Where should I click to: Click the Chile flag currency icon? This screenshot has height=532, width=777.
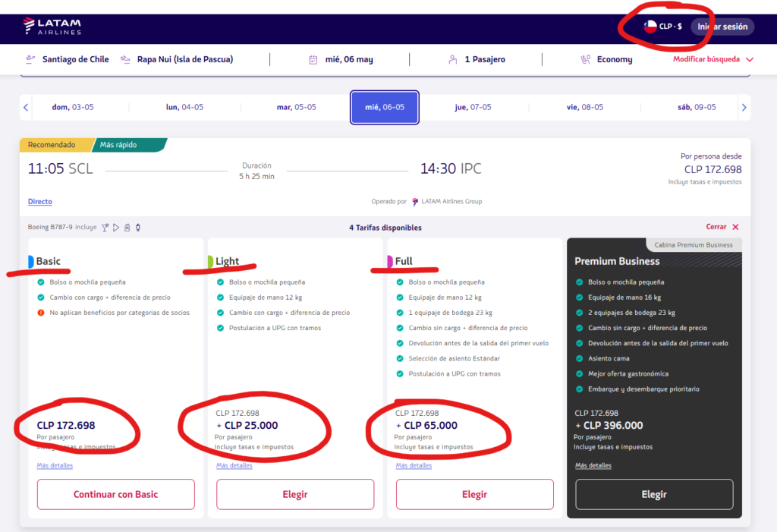click(650, 27)
